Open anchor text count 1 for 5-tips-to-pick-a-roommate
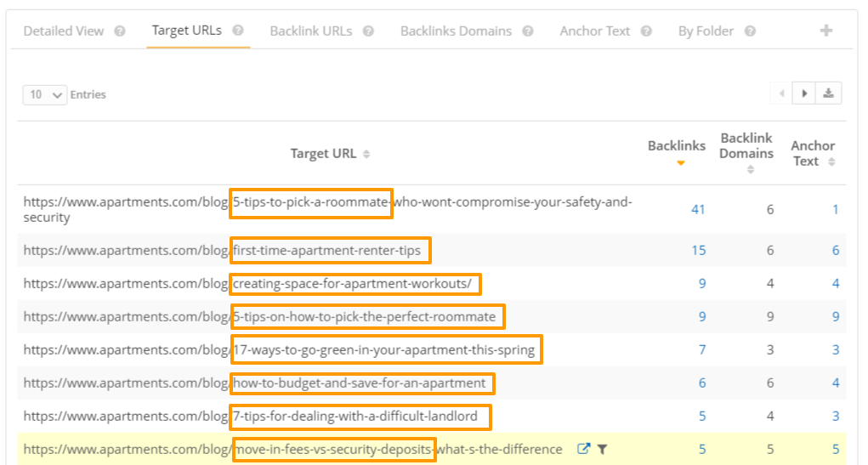 tap(836, 209)
